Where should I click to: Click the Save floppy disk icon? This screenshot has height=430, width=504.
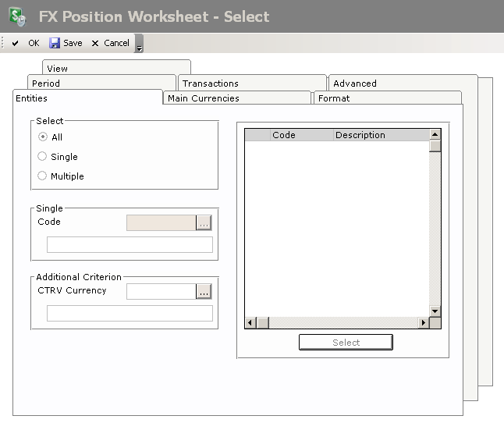click(55, 44)
